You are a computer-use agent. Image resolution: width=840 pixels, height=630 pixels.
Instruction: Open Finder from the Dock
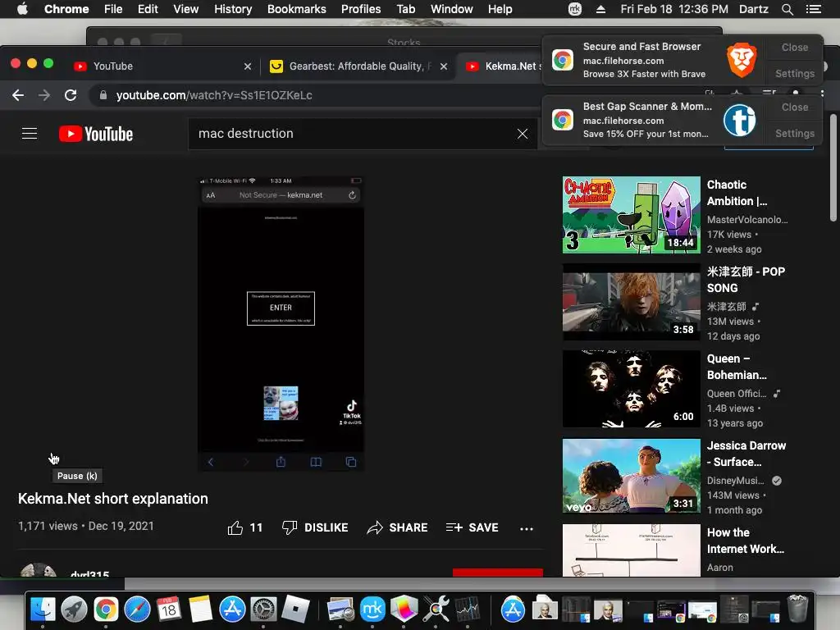[43, 609]
